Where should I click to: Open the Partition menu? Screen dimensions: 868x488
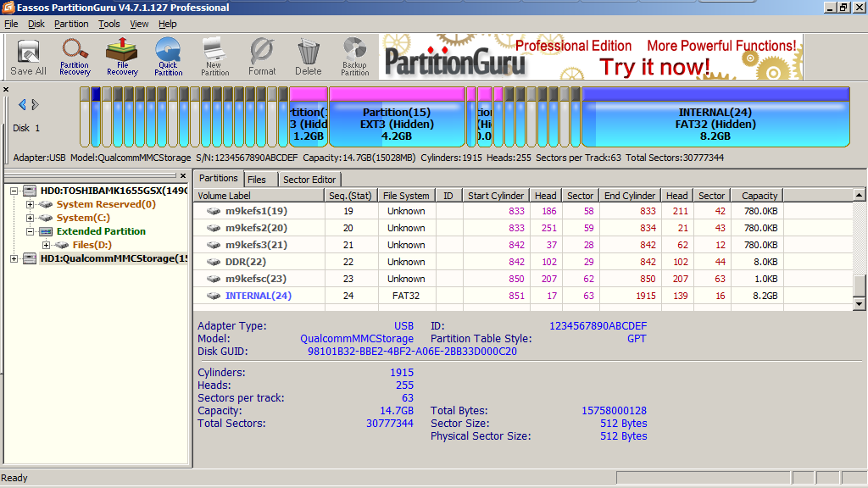tap(71, 24)
